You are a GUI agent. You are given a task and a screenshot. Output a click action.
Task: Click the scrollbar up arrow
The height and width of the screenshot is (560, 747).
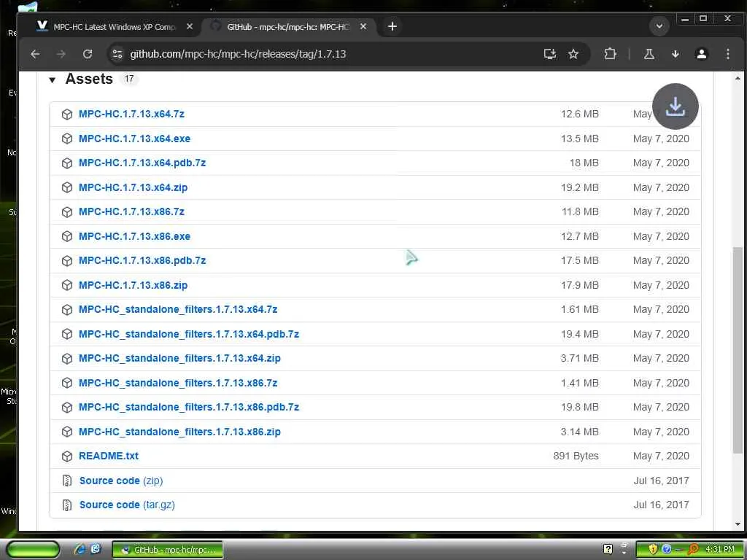coord(738,78)
